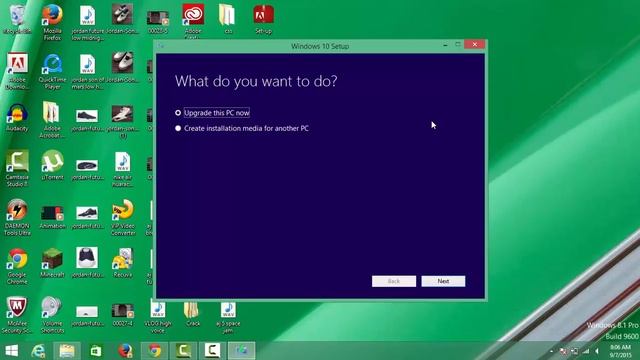Click the setup icon in the title bar
Image resolution: width=640 pixels, height=360 pixels.
[161, 46]
